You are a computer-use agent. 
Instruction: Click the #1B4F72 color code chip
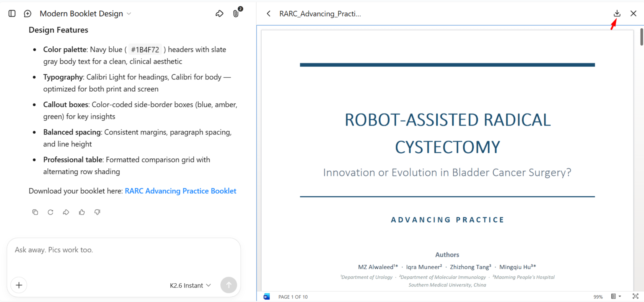pyautogui.click(x=145, y=50)
